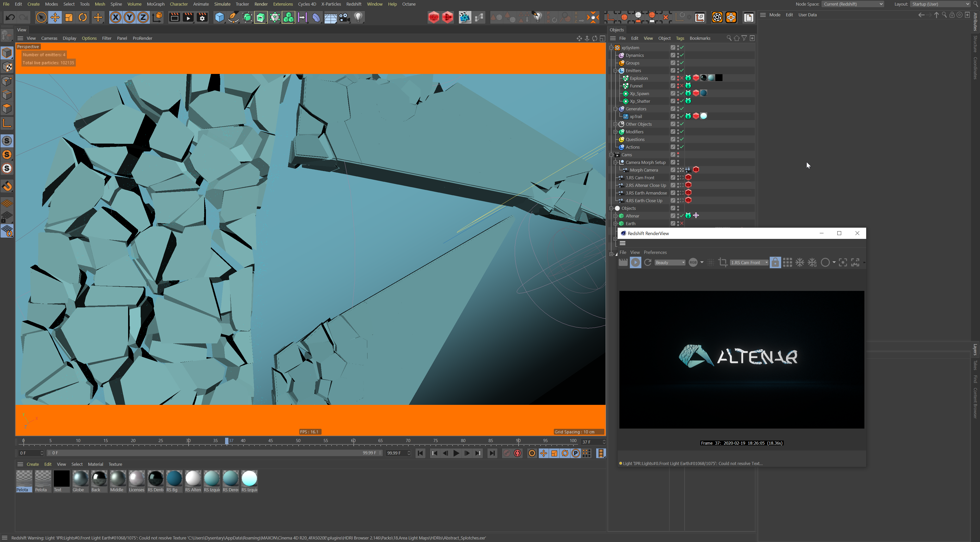
Task: Open 1.RS Cam Front camera dropdown
Action: (749, 263)
